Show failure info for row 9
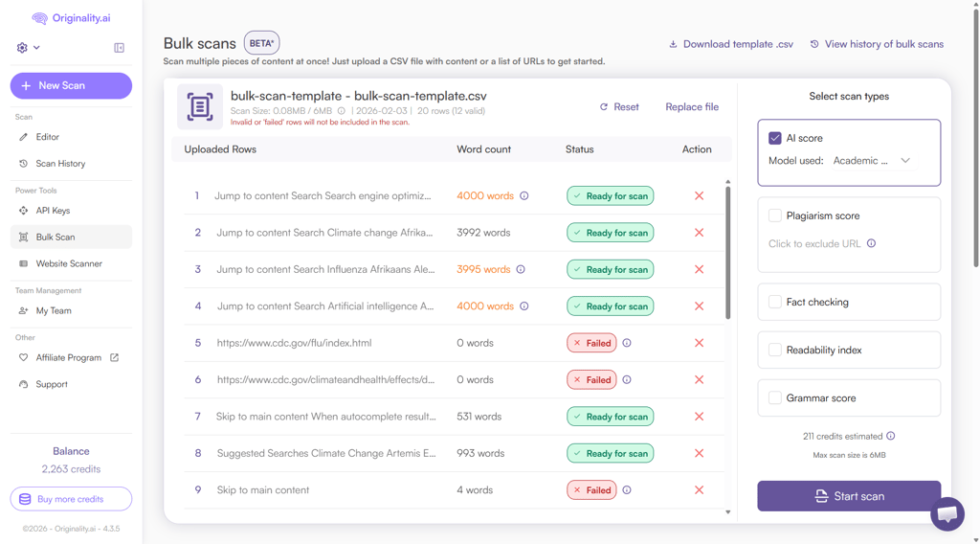The image size is (980, 544). tap(627, 490)
